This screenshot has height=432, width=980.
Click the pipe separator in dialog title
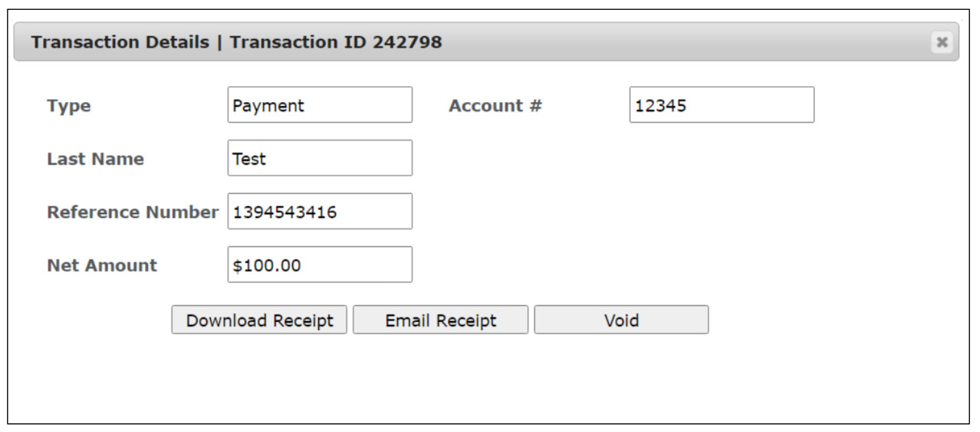tap(219, 42)
